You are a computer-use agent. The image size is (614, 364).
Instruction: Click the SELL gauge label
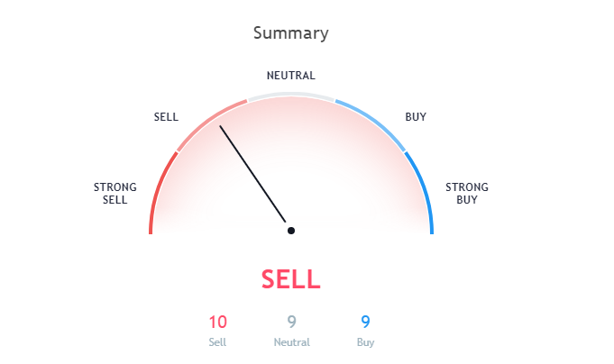tap(166, 117)
